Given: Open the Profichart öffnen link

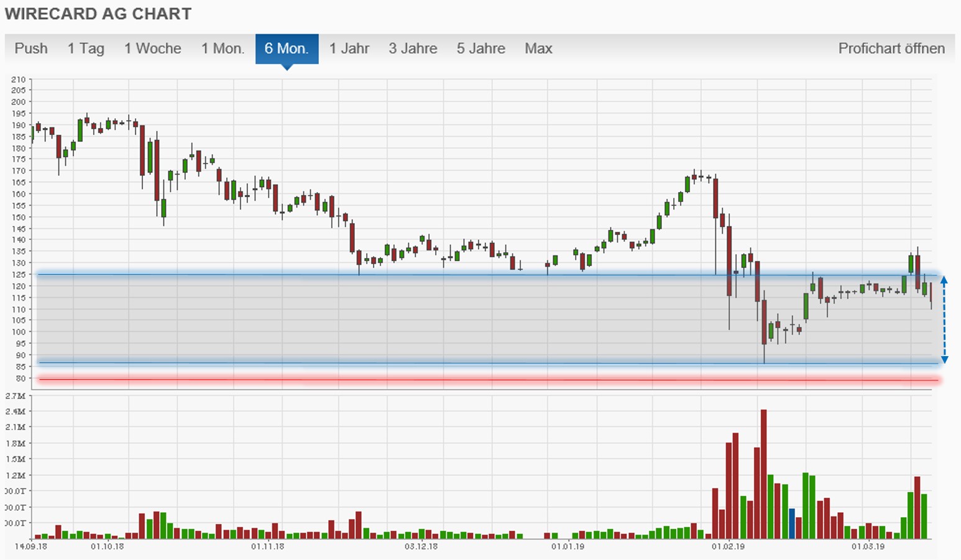Looking at the screenshot, I should point(891,48).
